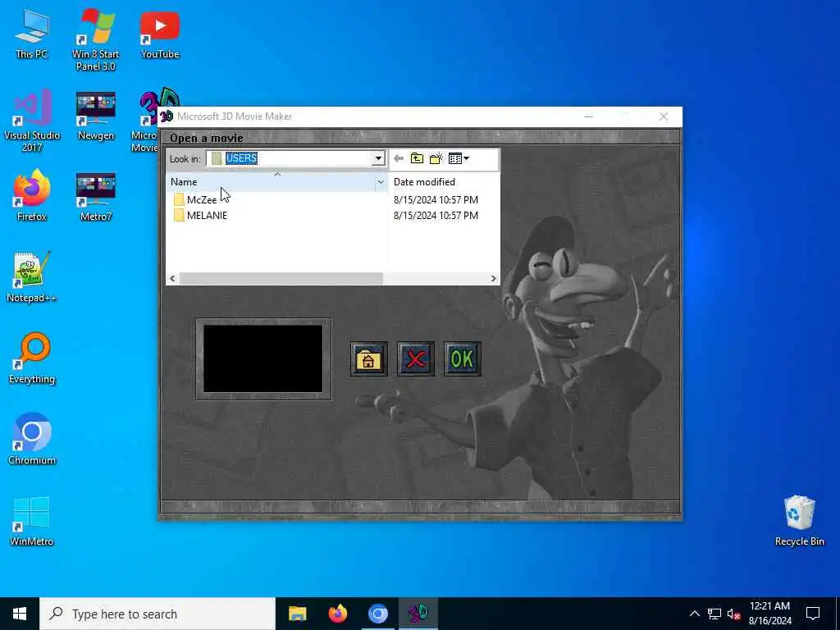Open Chromium from the taskbar

(377, 614)
